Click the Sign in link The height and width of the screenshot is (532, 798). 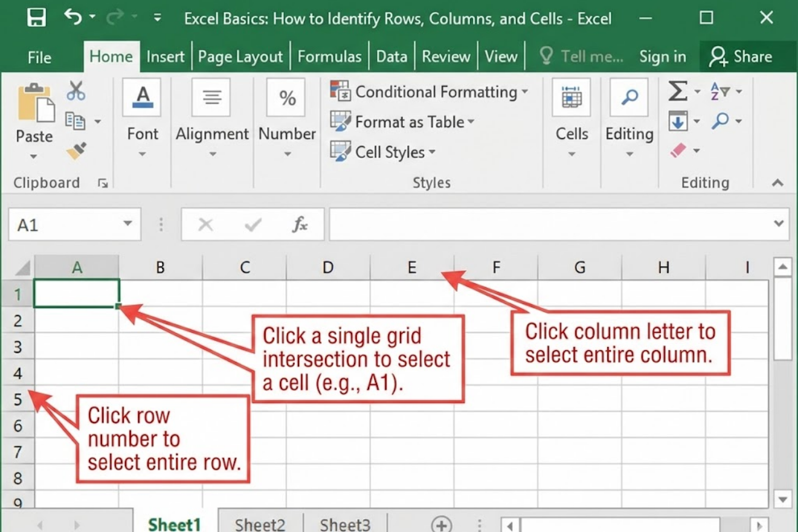(x=662, y=56)
